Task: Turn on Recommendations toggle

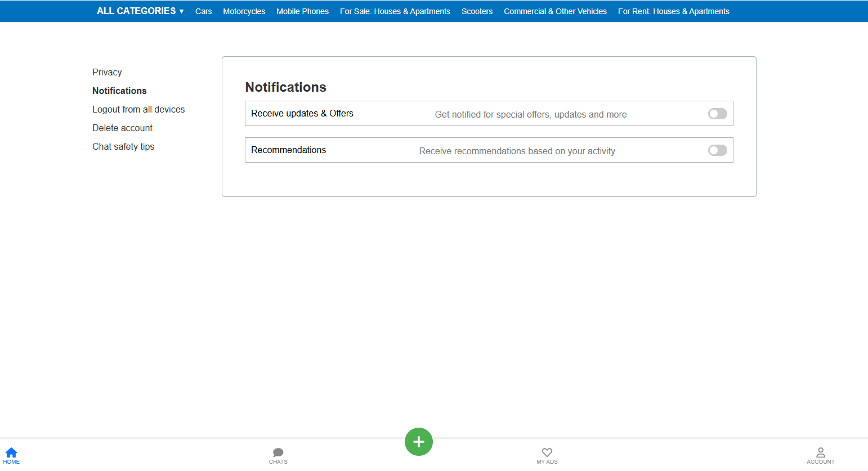Action: click(717, 150)
